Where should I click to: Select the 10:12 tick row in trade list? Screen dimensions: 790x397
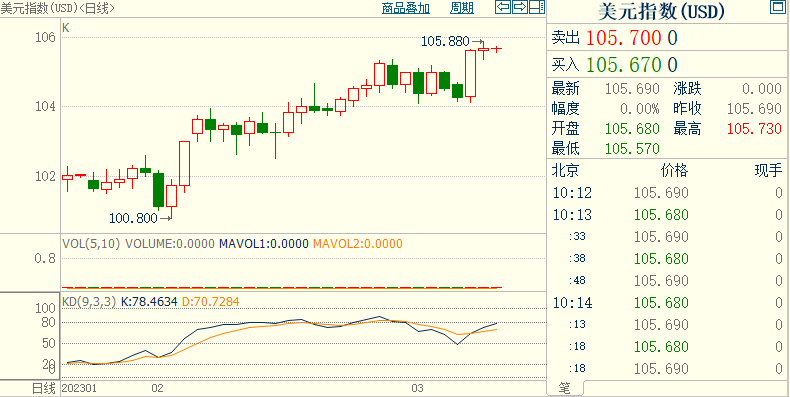668,193
